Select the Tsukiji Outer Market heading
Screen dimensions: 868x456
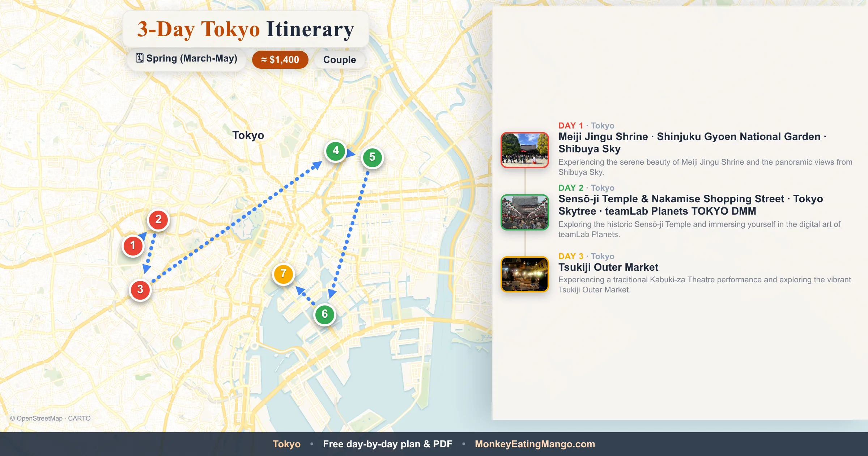(608, 267)
